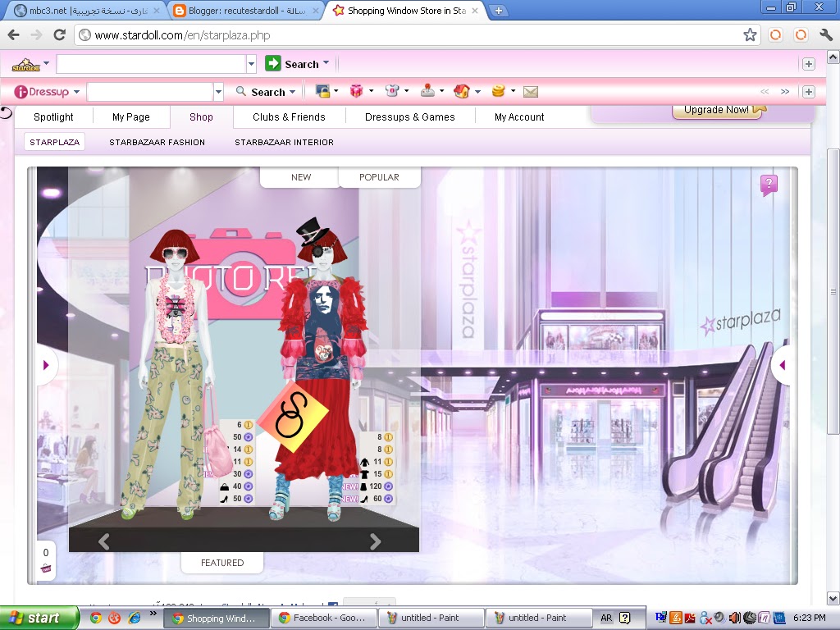Viewport: 840px width, 630px height.
Task: Click the house toolbar icon
Action: pyautogui.click(x=462, y=91)
